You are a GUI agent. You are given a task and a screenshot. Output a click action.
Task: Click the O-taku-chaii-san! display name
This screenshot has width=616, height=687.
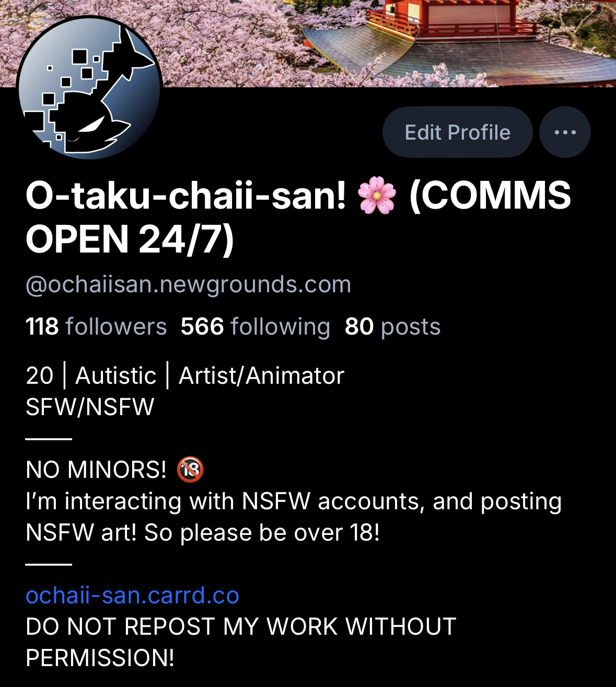coord(186,196)
